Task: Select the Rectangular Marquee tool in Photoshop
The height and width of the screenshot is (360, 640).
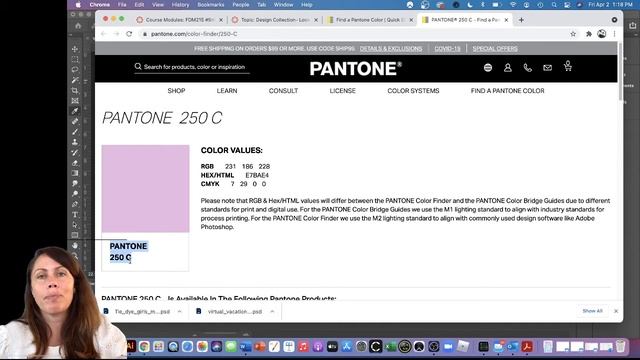Action: tap(75, 59)
